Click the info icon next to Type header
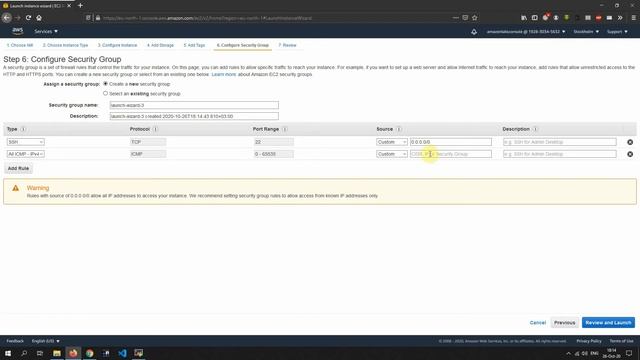The image size is (640, 360). 23,129
